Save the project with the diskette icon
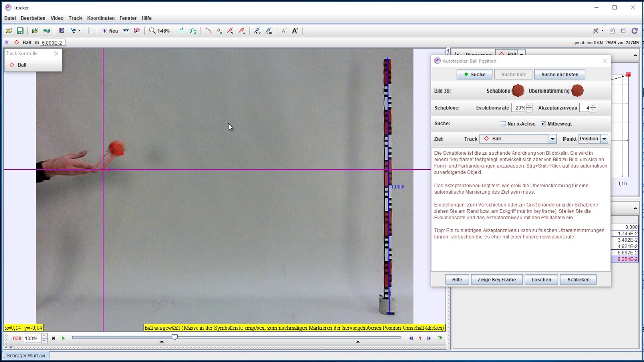Image resolution: width=644 pixels, height=362 pixels. point(20,31)
